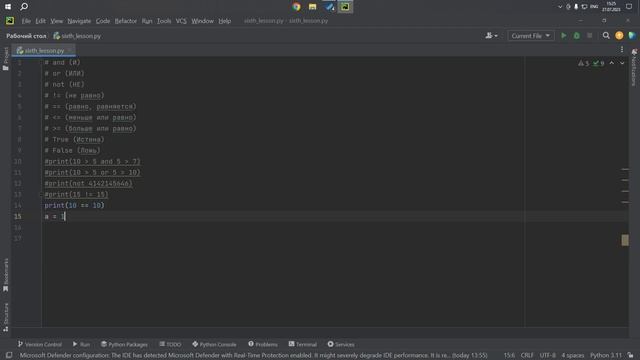This screenshot has height=360, width=640.
Task: Switch to PyCharm taskbar icon
Action: click(x=345, y=7)
